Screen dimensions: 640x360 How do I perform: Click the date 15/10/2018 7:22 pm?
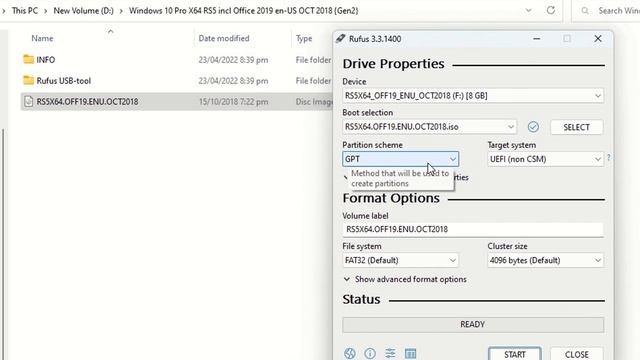pos(233,102)
